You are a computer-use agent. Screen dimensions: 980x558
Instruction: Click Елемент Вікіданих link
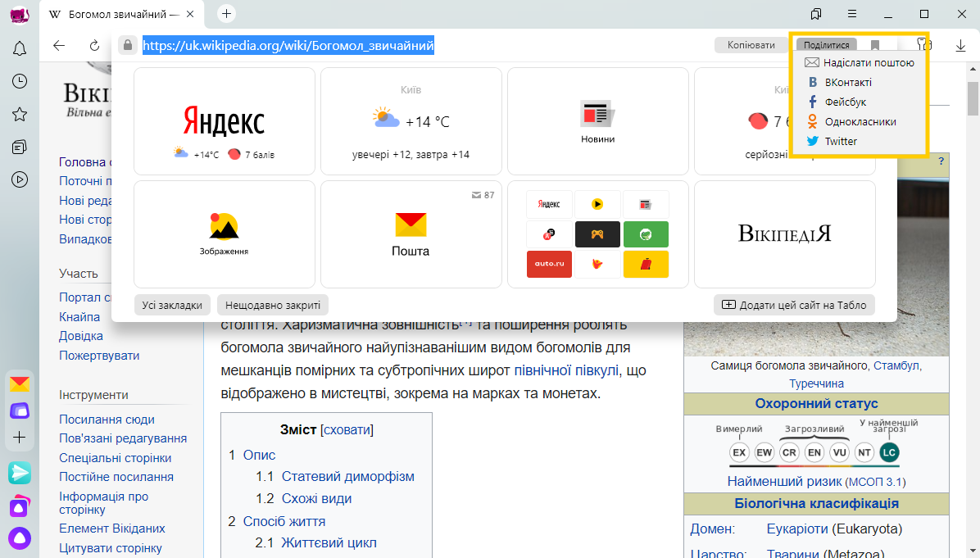coord(112,528)
